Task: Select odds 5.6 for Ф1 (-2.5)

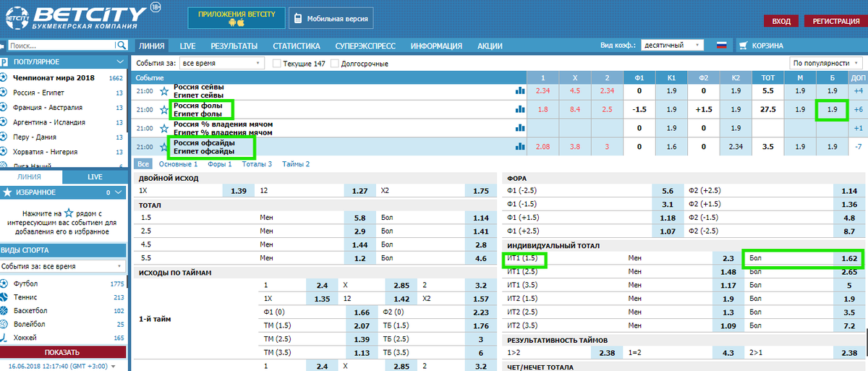Action: [668, 190]
